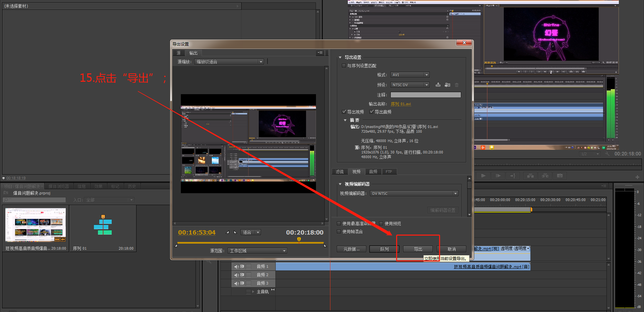Open button editor plus icon in monitor
Viewport: 644px width, 312px height.
click(637, 177)
